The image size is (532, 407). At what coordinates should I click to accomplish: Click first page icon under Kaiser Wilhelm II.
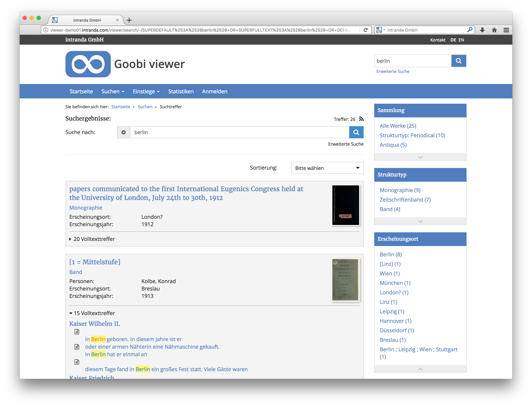(77, 332)
